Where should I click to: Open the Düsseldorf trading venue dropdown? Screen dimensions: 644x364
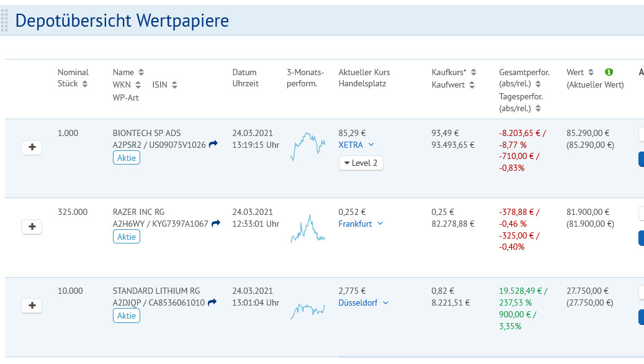(364, 303)
